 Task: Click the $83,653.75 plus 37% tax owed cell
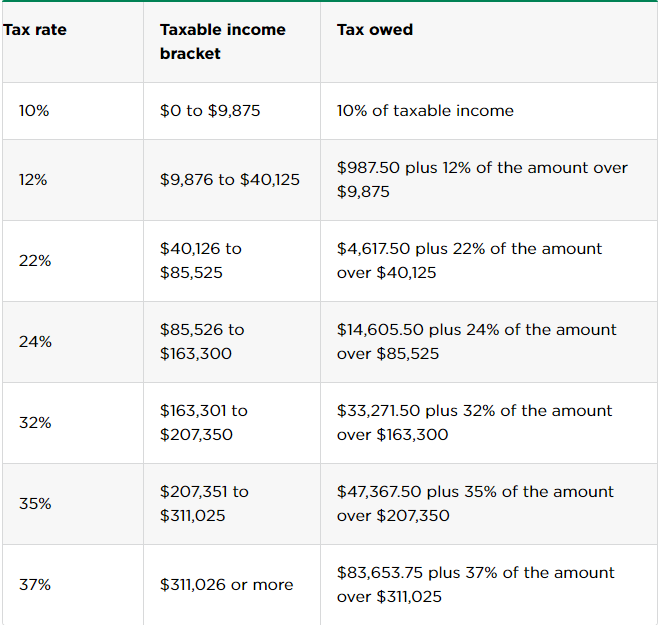[x=476, y=585]
